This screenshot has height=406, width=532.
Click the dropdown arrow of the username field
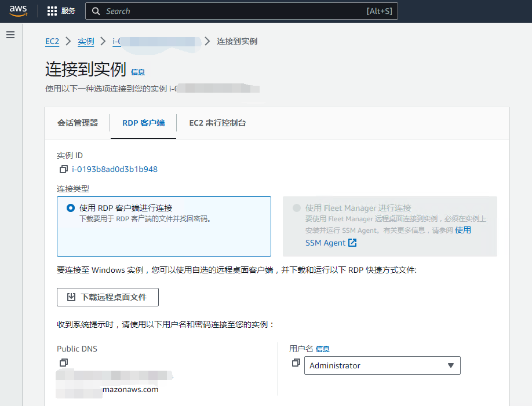point(450,365)
